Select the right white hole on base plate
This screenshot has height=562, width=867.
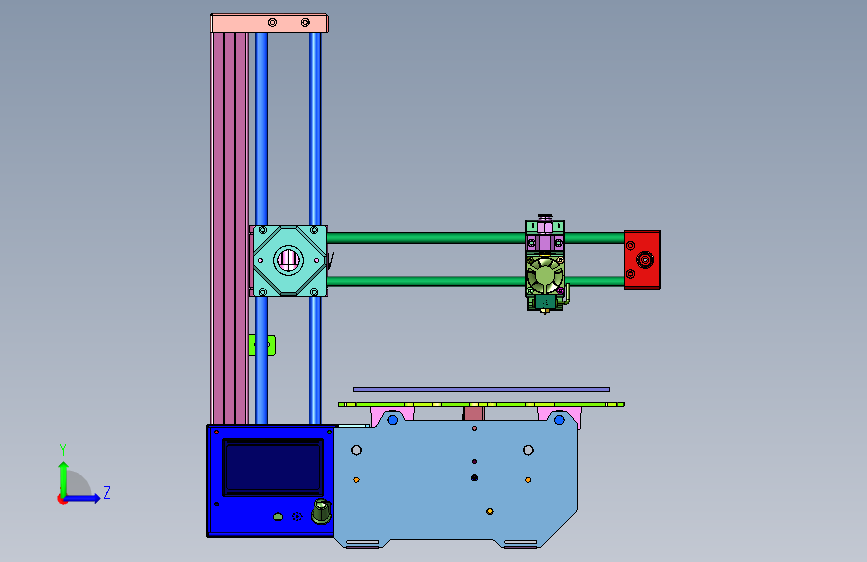tap(528, 450)
